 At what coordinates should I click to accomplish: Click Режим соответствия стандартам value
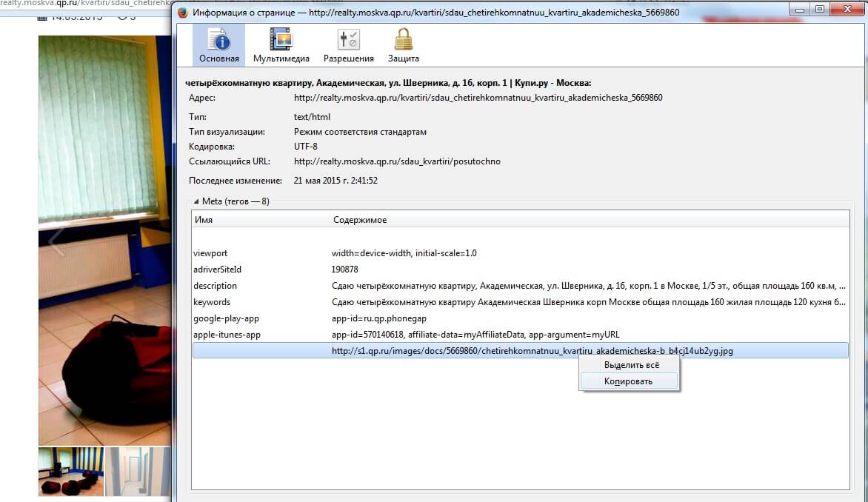tap(360, 132)
